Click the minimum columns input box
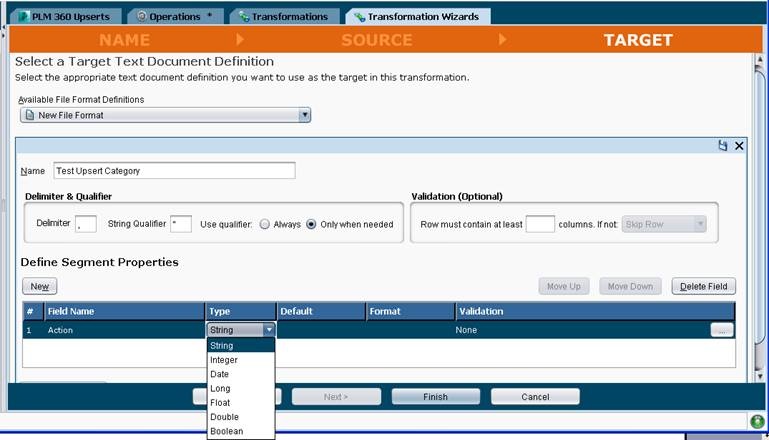This screenshot has width=769, height=440. point(540,225)
